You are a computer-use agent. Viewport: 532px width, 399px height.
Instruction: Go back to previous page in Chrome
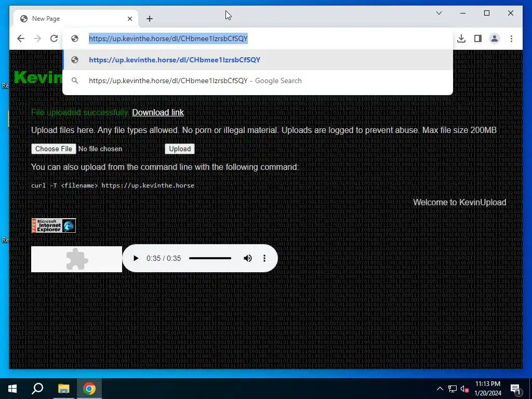pyautogui.click(x=21, y=38)
